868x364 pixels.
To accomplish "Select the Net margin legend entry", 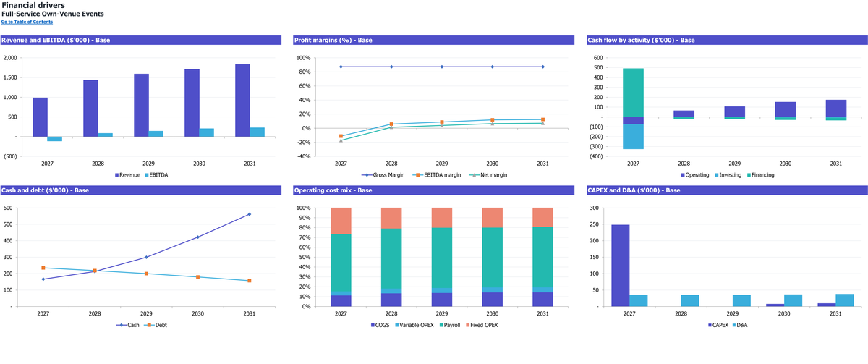I will point(488,175).
